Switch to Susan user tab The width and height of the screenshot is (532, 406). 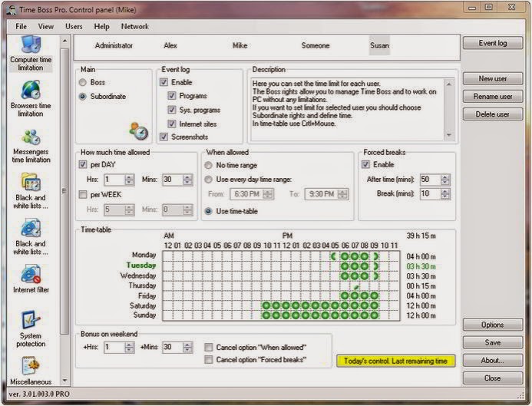point(379,45)
